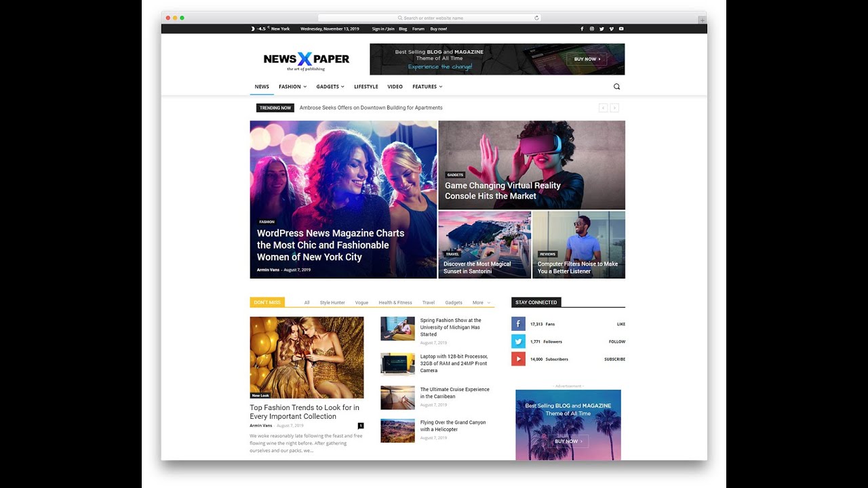The height and width of the screenshot is (488, 868).
Task: Select the Vogue tab
Action: (x=361, y=303)
